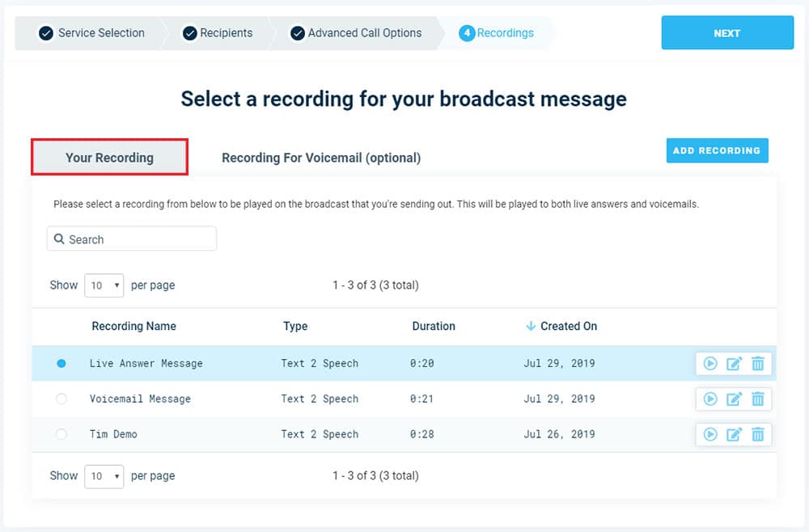Edit the Live Answer Message recording
This screenshot has height=532, width=809.
pyautogui.click(x=734, y=364)
